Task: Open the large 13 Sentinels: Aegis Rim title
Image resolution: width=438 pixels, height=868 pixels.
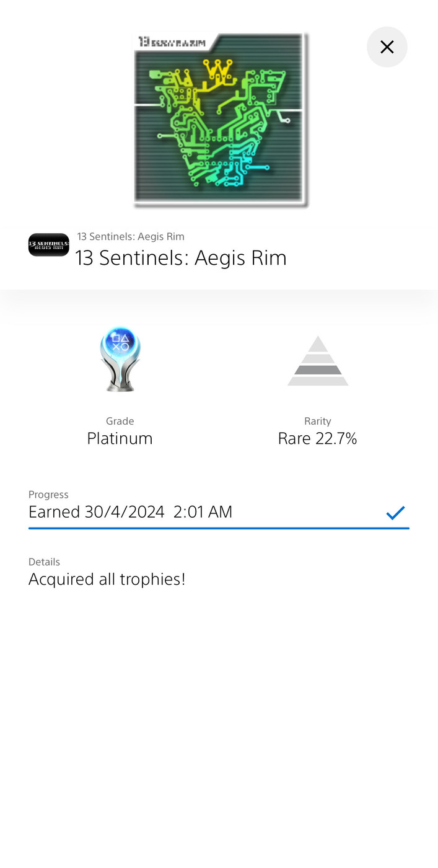Action: click(181, 258)
